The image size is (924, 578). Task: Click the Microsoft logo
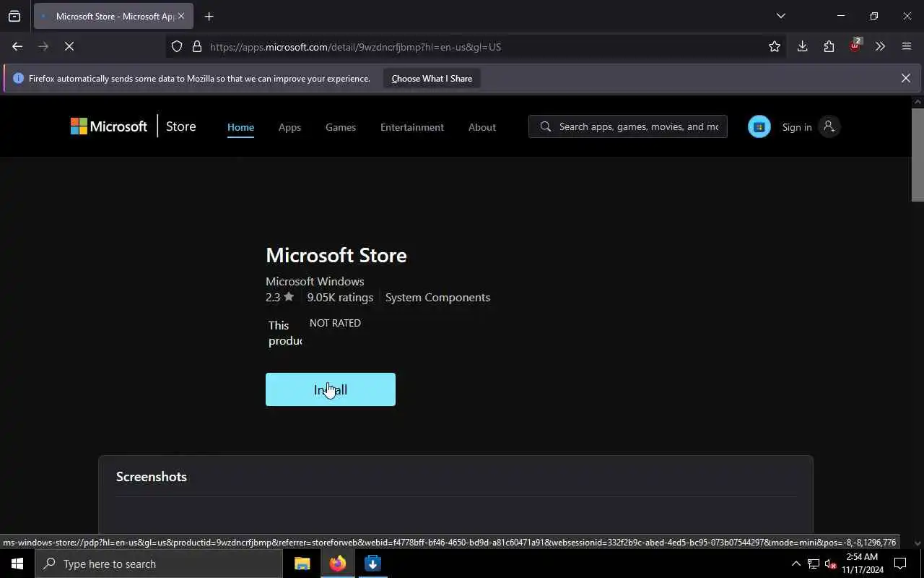[109, 126]
